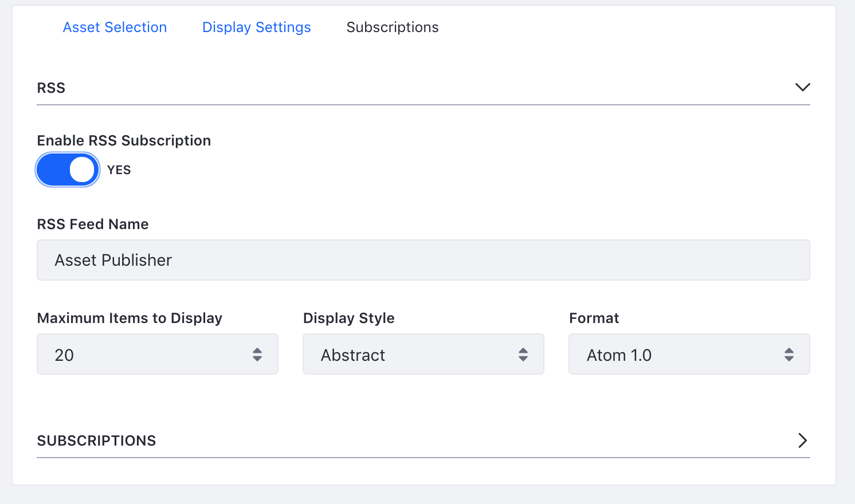This screenshot has height=504, width=855.
Task: Focus the RSS Feed Name field
Action: 423,260
